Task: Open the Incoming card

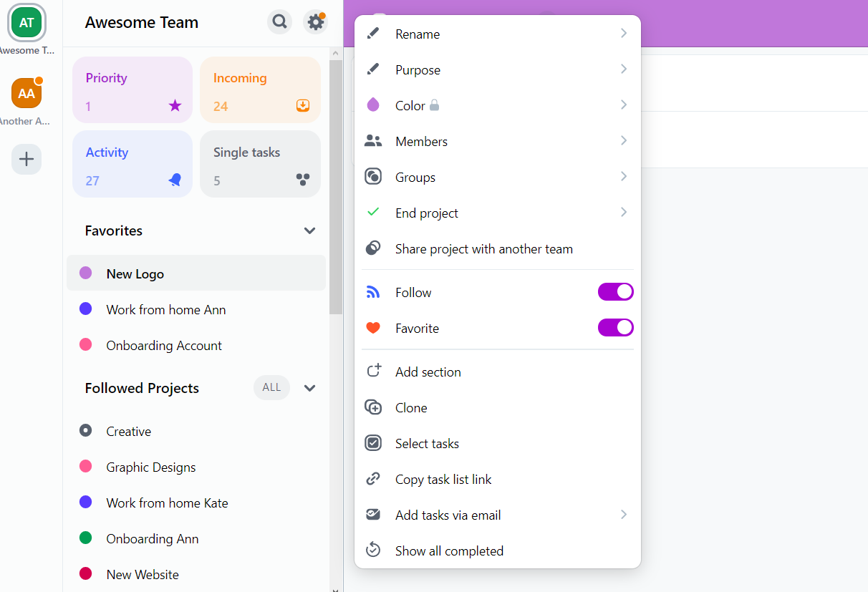Action: 260,90
